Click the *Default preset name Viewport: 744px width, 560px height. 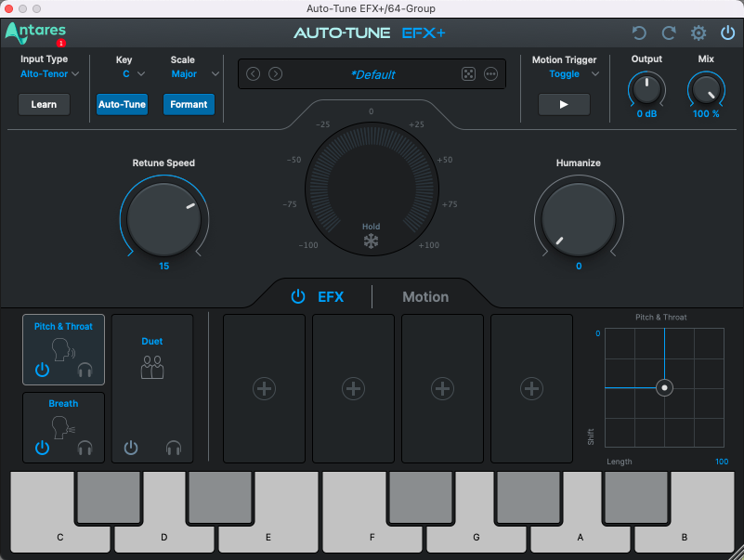point(372,74)
